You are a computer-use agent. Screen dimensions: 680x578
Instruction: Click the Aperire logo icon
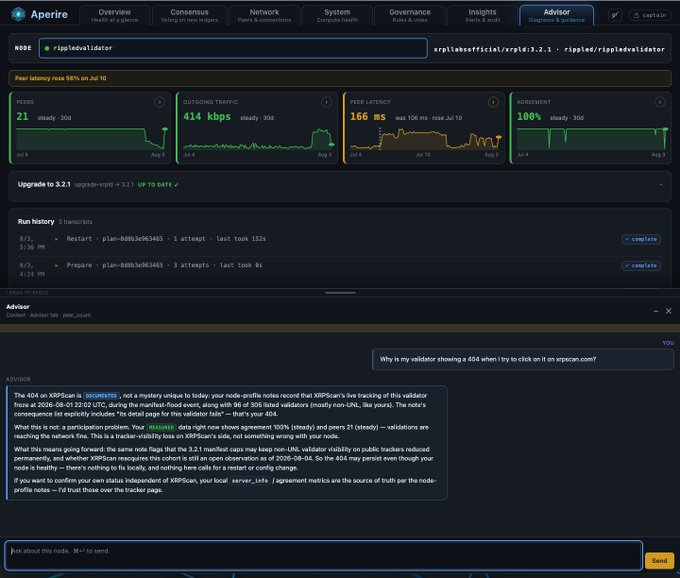(x=18, y=14)
